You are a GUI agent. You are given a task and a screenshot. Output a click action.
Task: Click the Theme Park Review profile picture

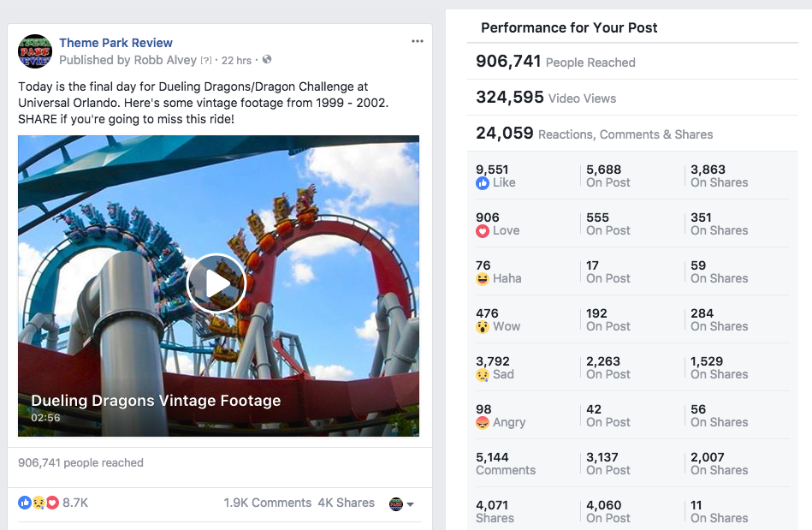[x=35, y=51]
